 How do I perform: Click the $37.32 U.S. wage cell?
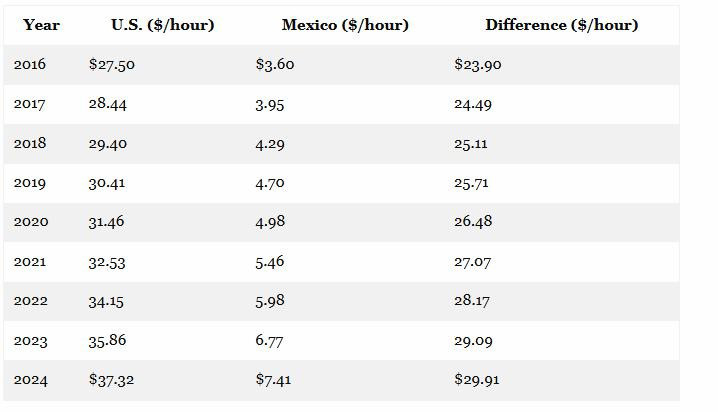pyautogui.click(x=112, y=380)
